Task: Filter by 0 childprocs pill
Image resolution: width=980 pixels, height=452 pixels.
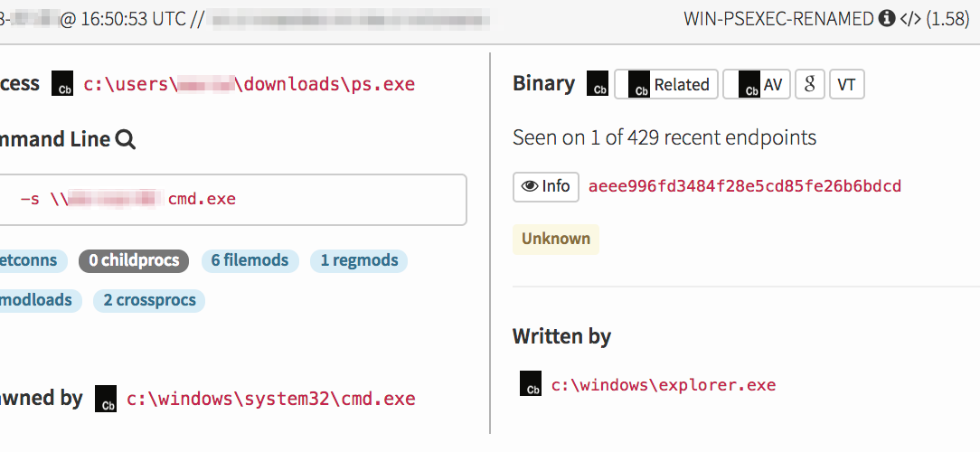Action: pyautogui.click(x=134, y=260)
